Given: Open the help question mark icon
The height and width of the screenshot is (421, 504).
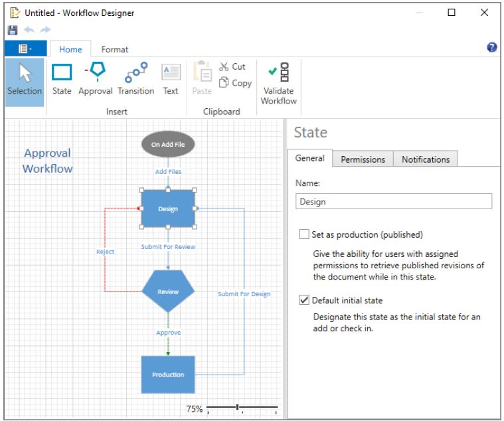Looking at the screenshot, I should pyautogui.click(x=491, y=47).
